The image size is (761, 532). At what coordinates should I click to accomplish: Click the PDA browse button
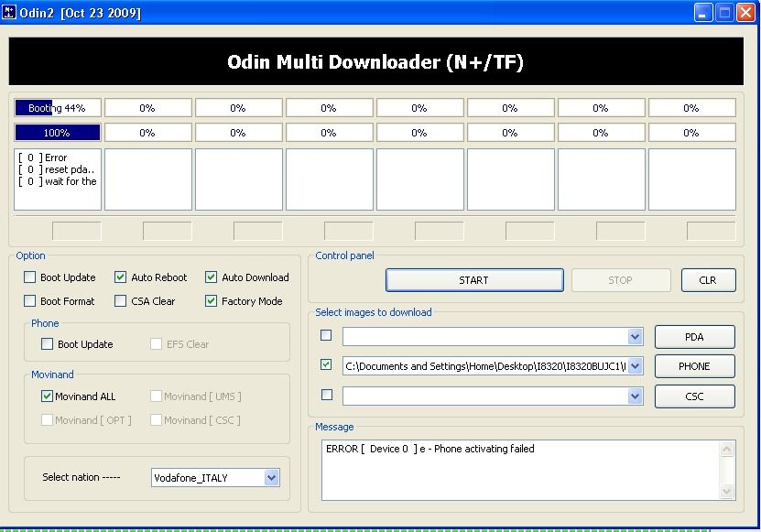[694, 337]
